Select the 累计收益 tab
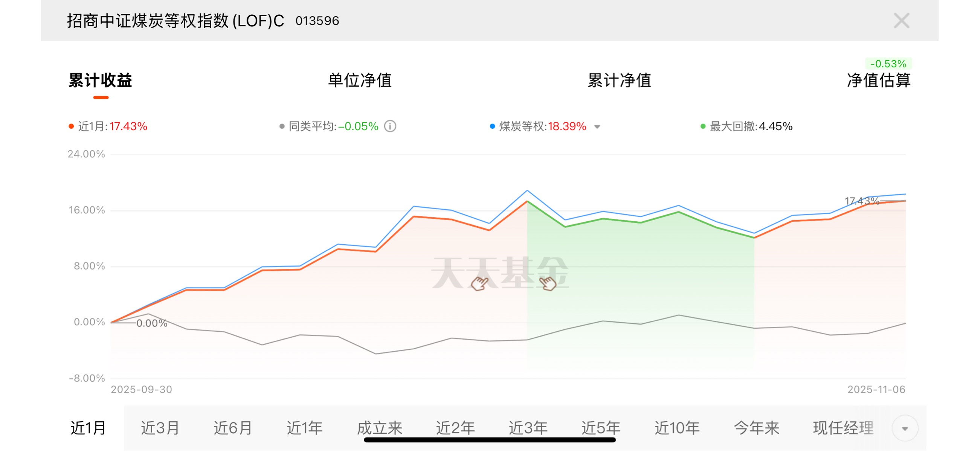980x451 pixels. coord(101,81)
